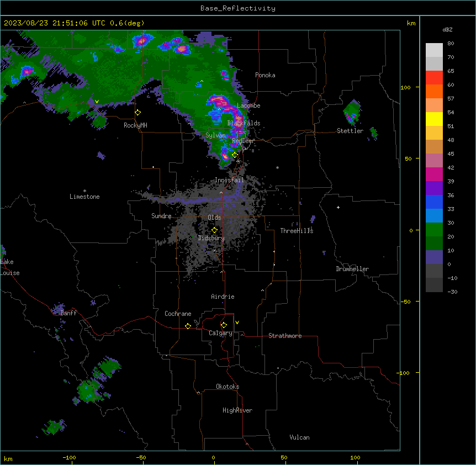Click the Stettler city label
This screenshot has width=476, height=465.
tap(350, 131)
